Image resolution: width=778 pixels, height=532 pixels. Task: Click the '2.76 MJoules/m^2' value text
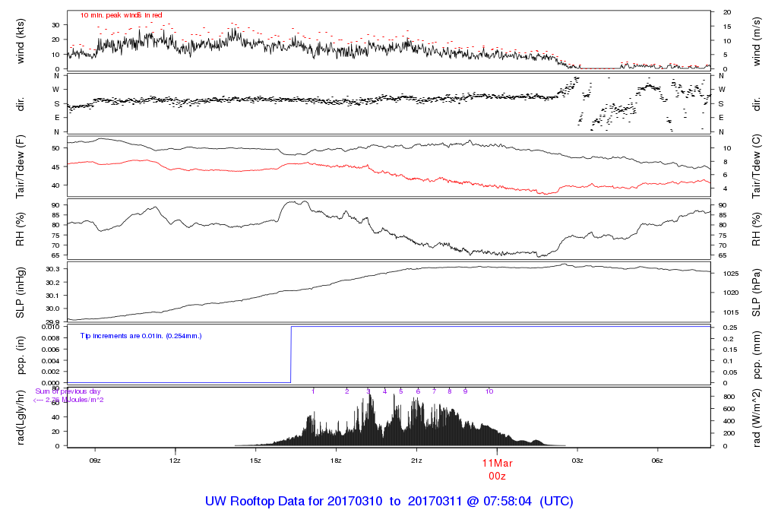click(x=74, y=400)
